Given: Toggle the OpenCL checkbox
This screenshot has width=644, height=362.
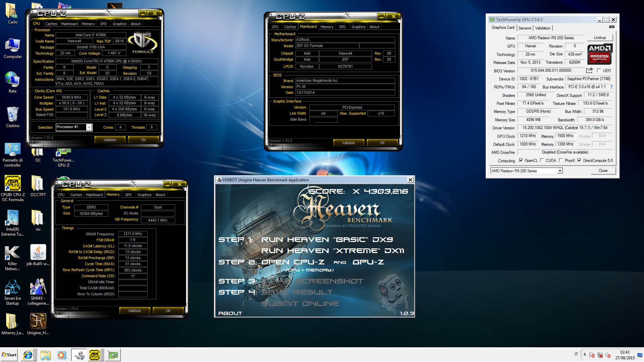Looking at the screenshot, I should (x=521, y=161).
